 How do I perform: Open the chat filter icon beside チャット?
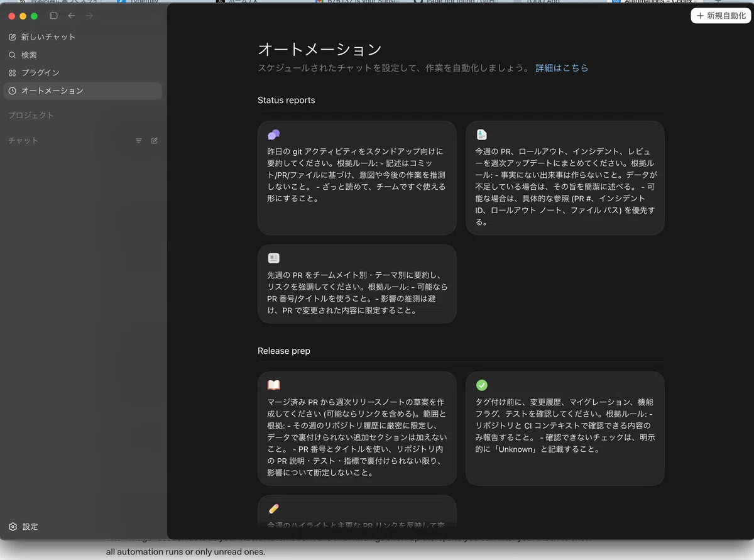(x=139, y=141)
